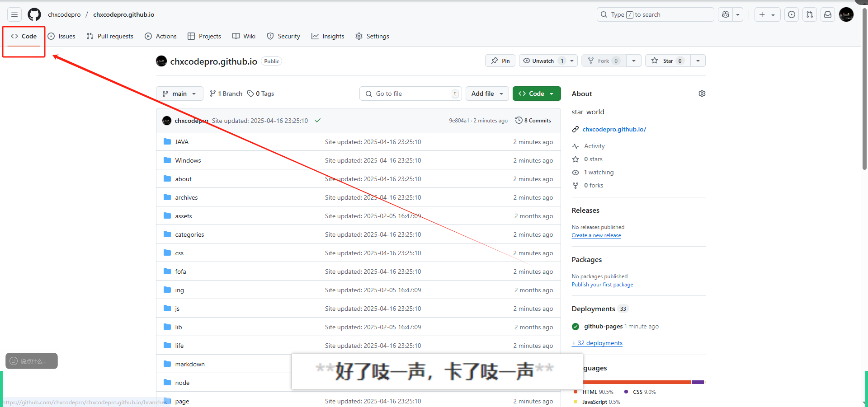The height and width of the screenshot is (407, 868).
Task: Switch to the Wiki tab
Action: [x=244, y=36]
